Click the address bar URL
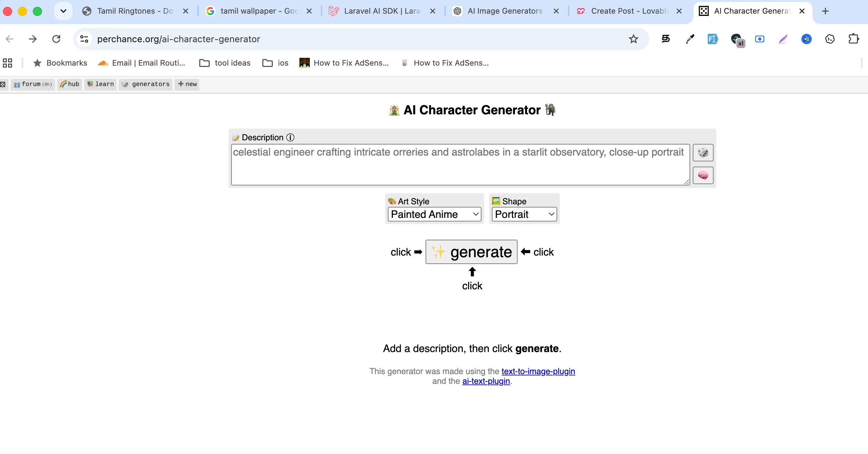 coord(178,39)
